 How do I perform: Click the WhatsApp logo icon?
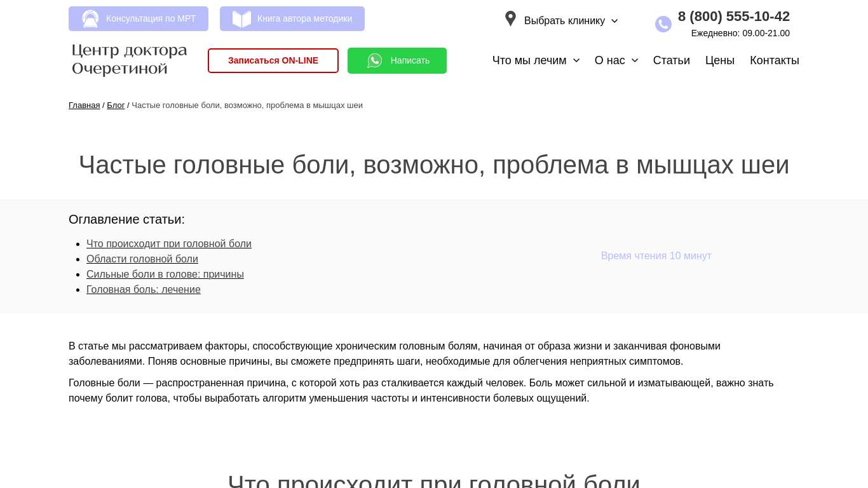point(375,60)
